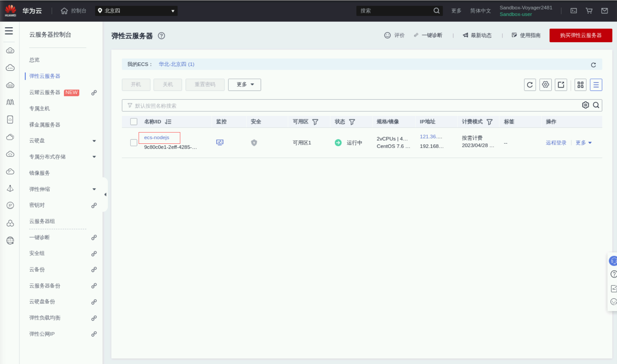Click the security shield icon for ecs-nodejs
This screenshot has width=617, height=364.
(x=254, y=143)
